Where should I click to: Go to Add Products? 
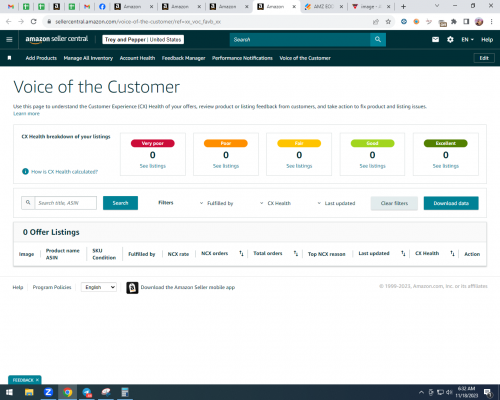[41, 58]
